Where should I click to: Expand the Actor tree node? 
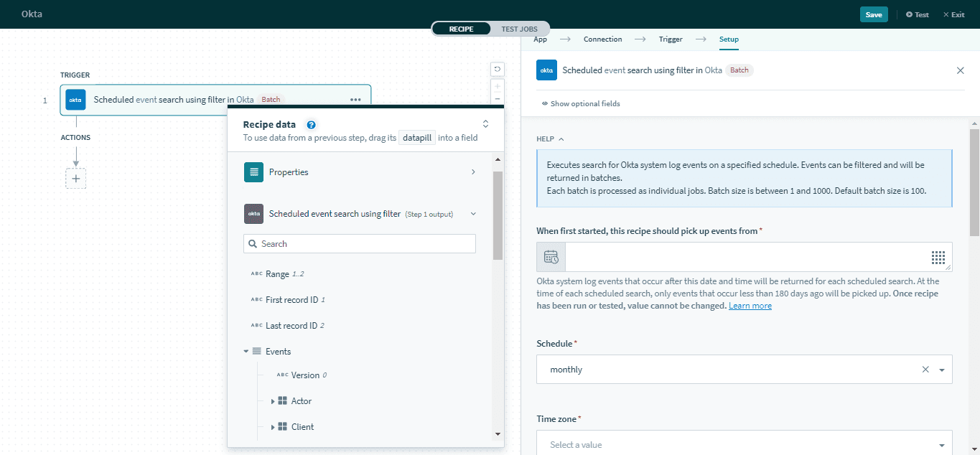click(x=273, y=401)
